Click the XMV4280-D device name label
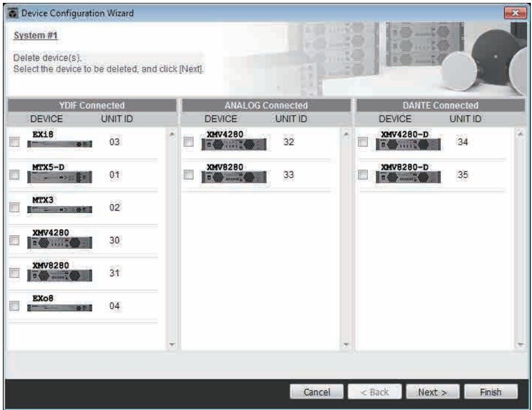Screen dimensions: 532x410 (405, 134)
